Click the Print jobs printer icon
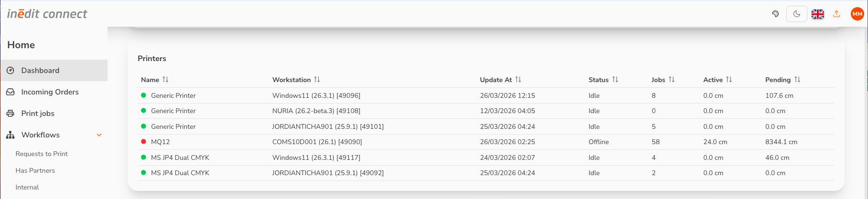The height and width of the screenshot is (199, 868). click(10, 113)
